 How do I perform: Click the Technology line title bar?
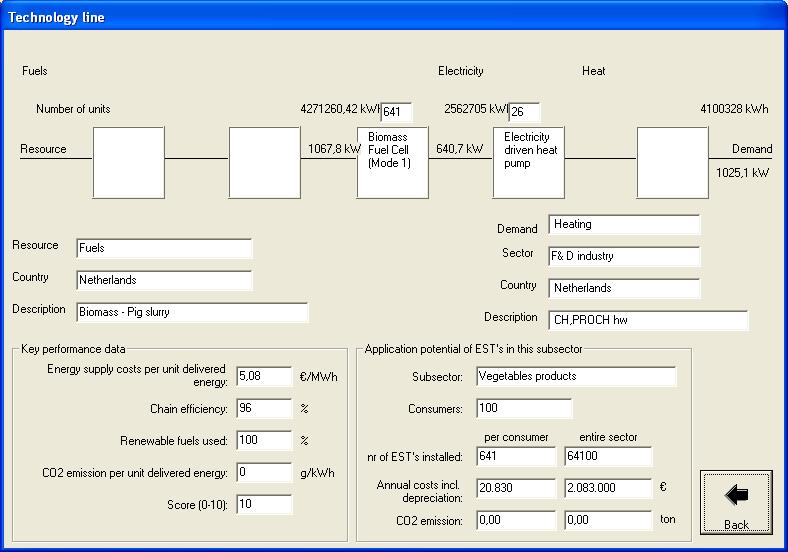(x=394, y=17)
